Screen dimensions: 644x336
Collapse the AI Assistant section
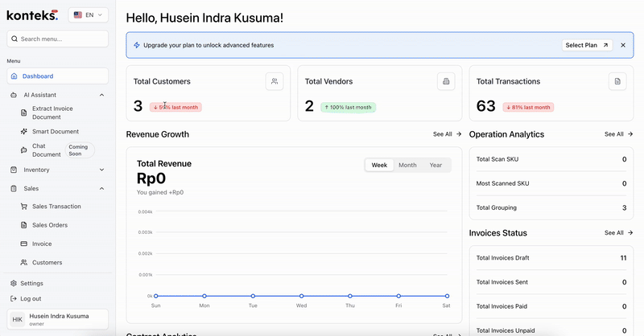click(x=101, y=95)
